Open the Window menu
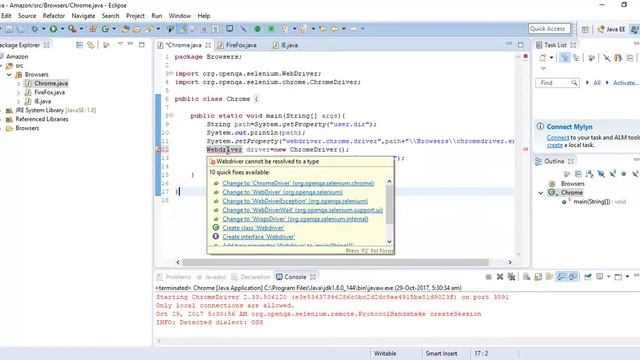 coord(180,16)
